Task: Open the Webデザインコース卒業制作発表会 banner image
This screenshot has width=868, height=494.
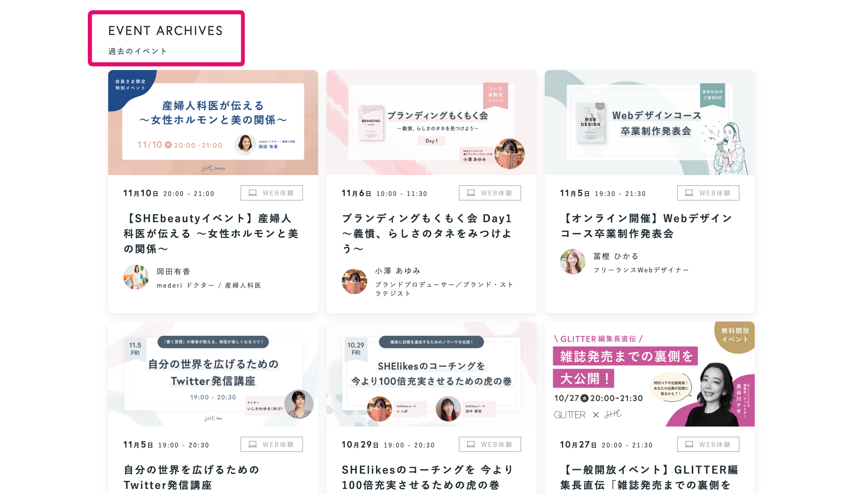Action: 649,123
